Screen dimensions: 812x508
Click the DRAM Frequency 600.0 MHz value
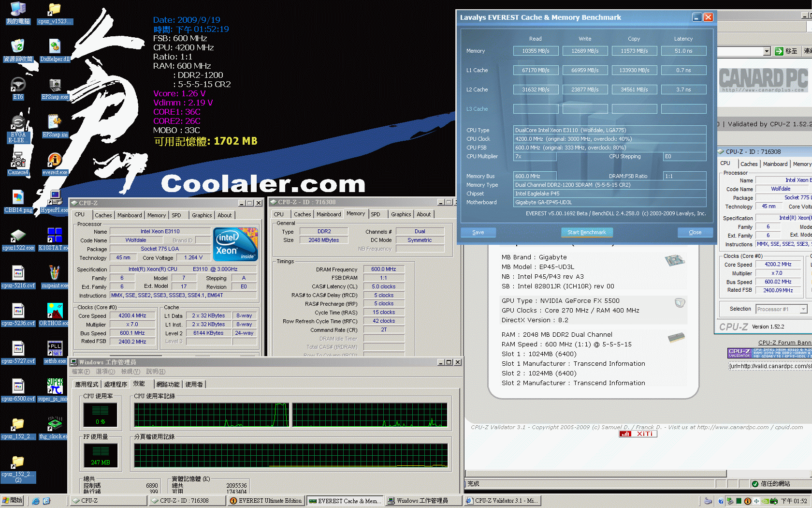tap(384, 269)
